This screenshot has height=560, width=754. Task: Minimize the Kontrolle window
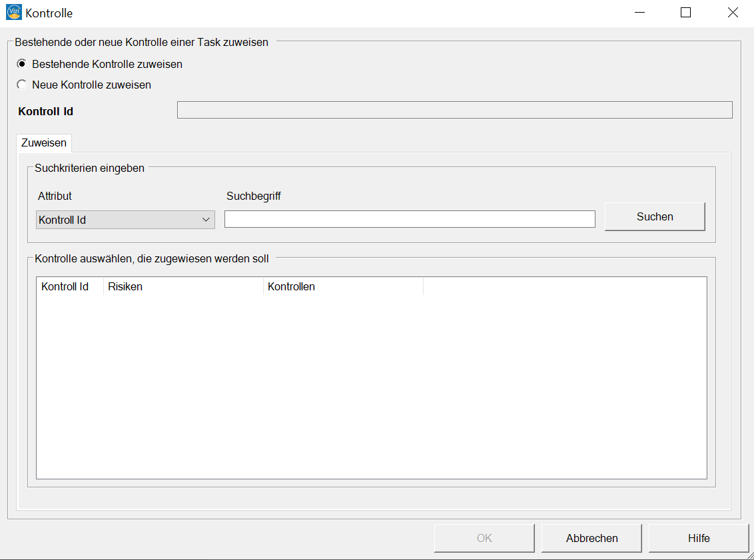(x=639, y=13)
